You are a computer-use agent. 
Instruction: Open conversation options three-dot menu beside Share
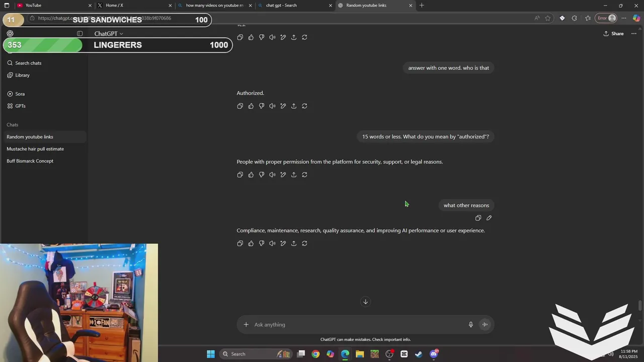coord(634,34)
